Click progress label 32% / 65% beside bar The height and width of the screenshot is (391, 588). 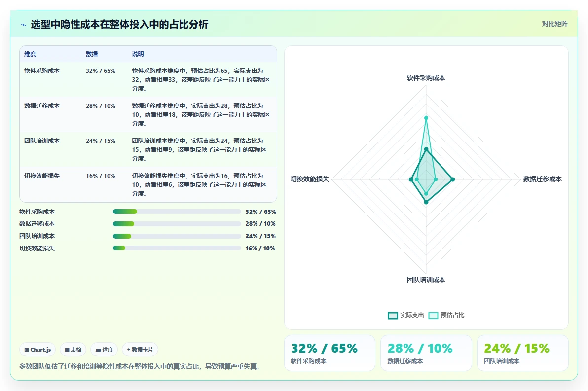point(260,212)
